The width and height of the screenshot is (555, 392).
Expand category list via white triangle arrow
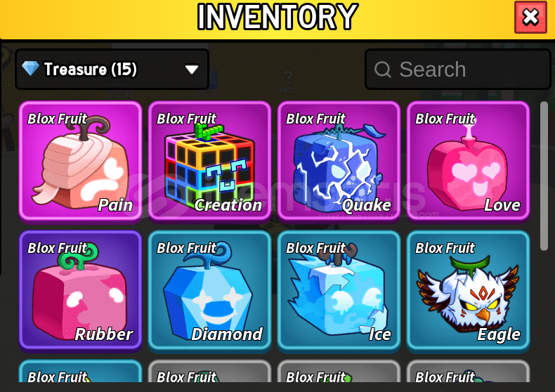pyautogui.click(x=192, y=70)
